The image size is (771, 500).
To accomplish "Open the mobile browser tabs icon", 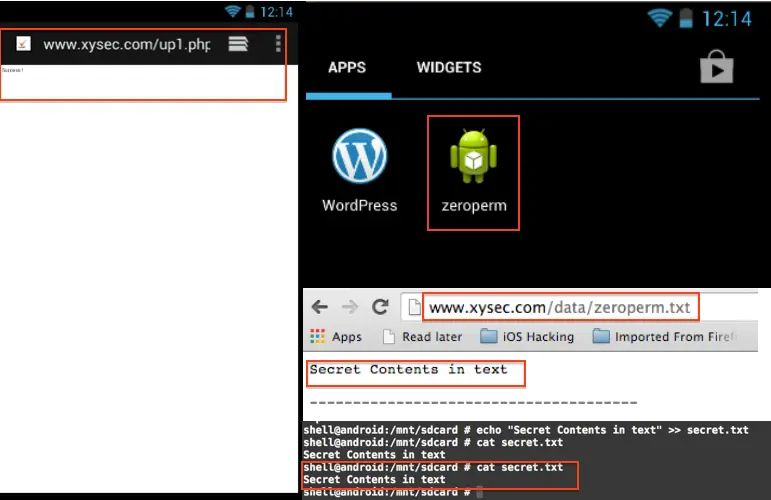I will [238, 44].
